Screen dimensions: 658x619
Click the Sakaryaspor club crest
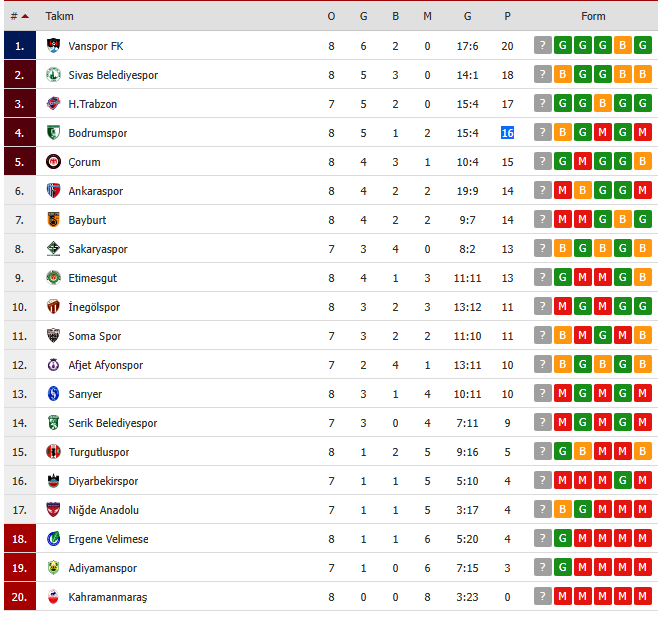pos(54,249)
